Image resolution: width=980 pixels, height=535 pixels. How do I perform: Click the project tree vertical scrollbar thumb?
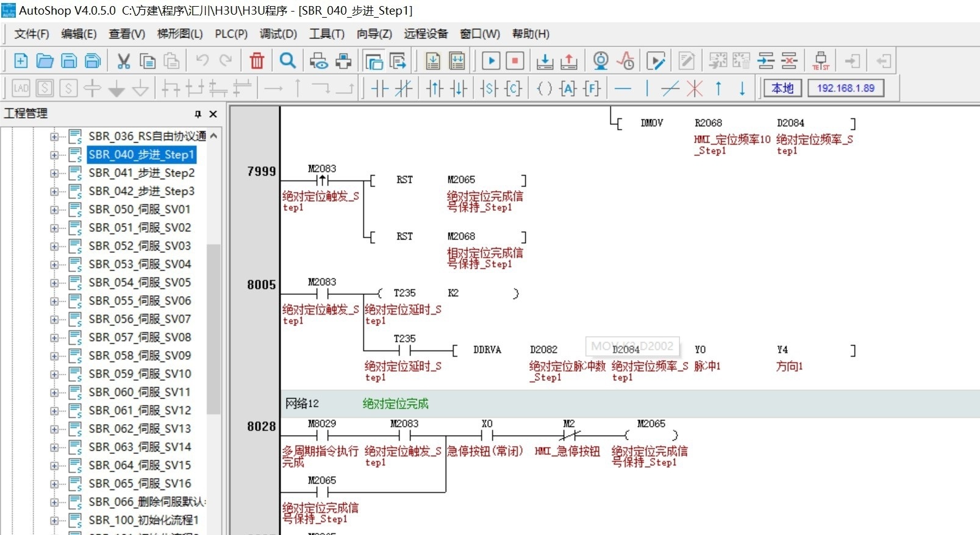coord(213,329)
